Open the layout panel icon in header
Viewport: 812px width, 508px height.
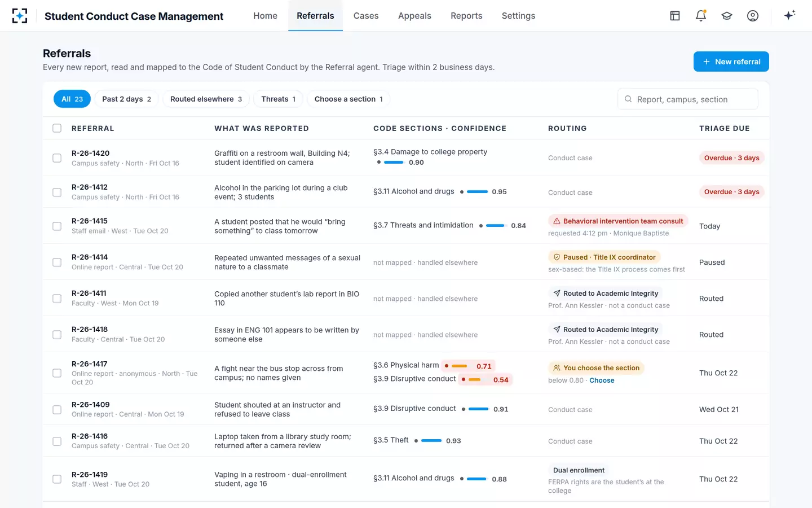675,16
